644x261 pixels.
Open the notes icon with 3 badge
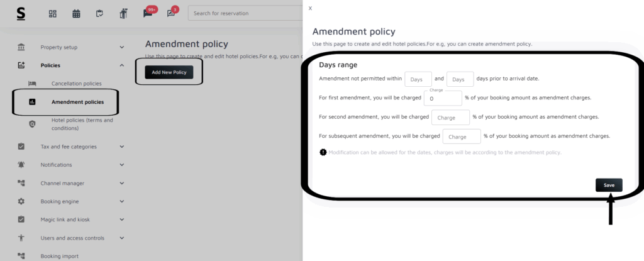coord(171,13)
